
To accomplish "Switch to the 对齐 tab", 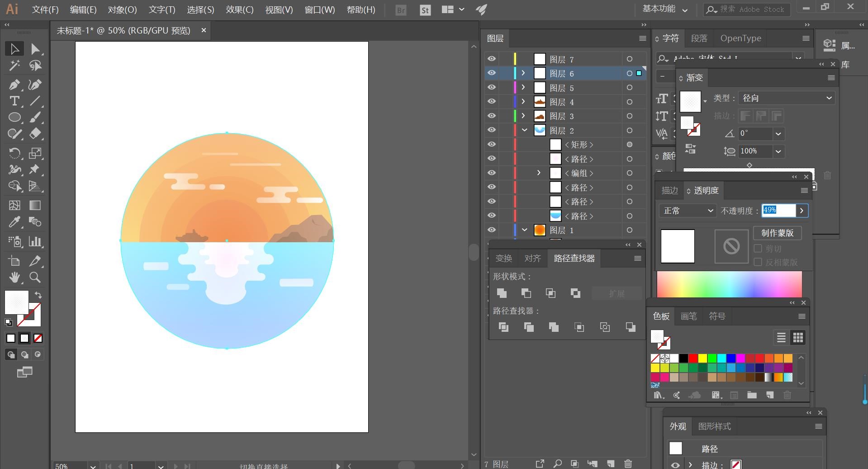I will tap(532, 258).
